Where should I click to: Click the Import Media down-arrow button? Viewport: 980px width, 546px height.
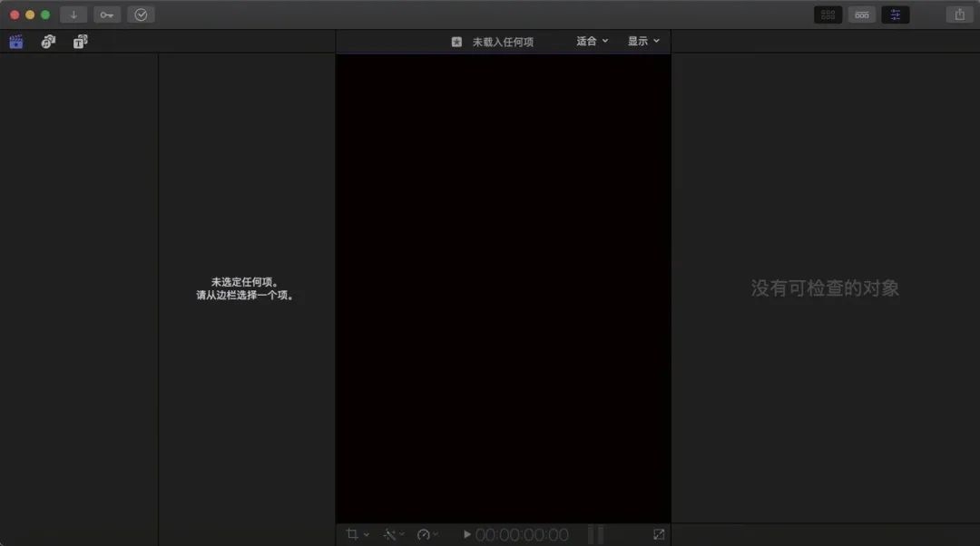[x=73, y=15]
